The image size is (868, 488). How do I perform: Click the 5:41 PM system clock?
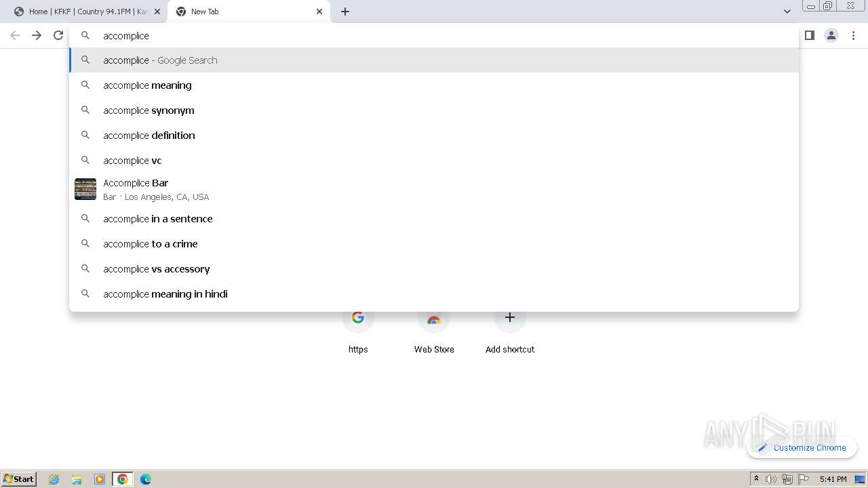coord(833,479)
